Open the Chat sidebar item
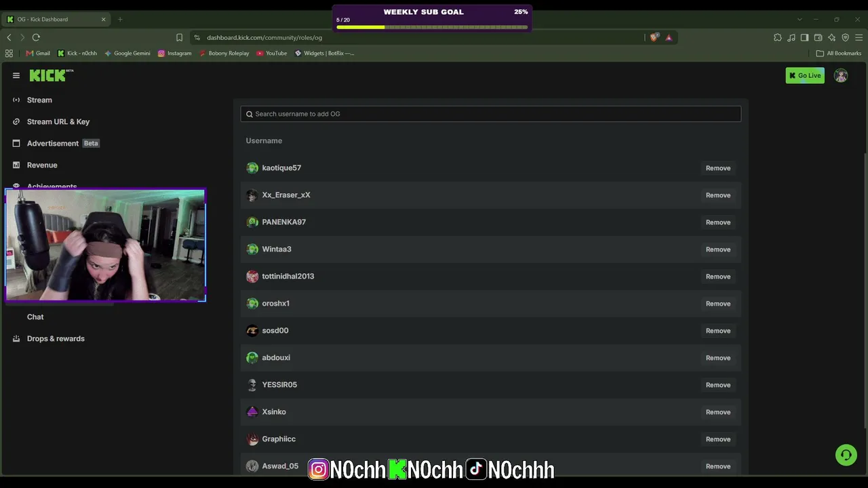This screenshot has width=868, height=488. pyautogui.click(x=35, y=317)
